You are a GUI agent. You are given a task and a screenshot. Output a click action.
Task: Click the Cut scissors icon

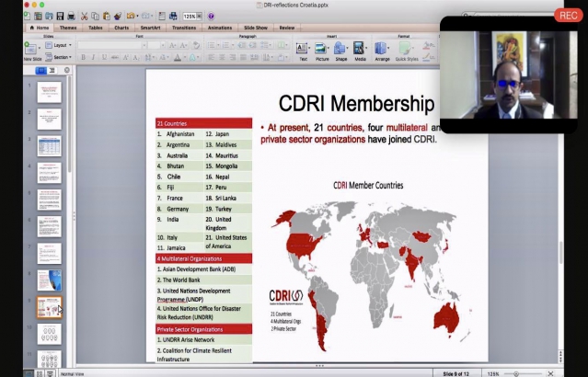[84, 16]
